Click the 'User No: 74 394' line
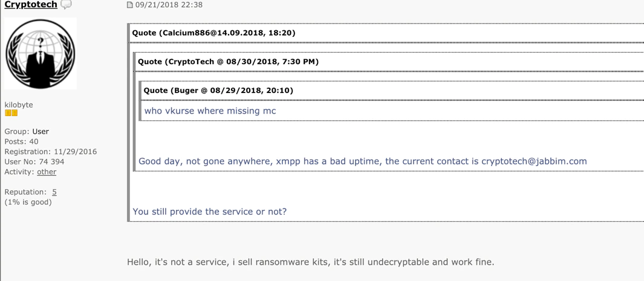This screenshot has height=281, width=644. pyautogui.click(x=34, y=161)
